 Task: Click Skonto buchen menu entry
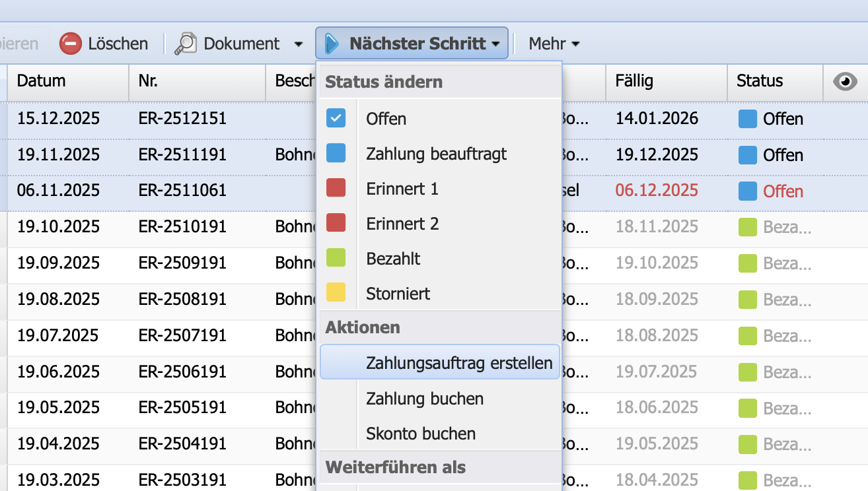[x=421, y=434]
